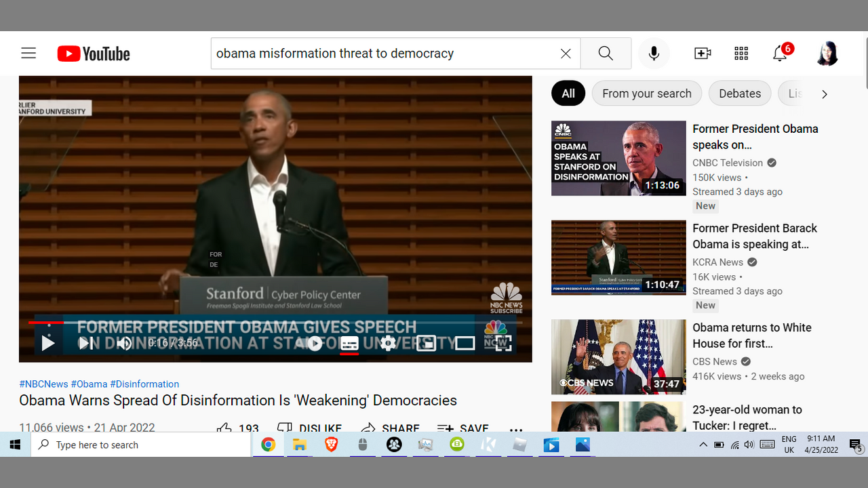Skip to the next video
Screen dimensions: 868x488
[86, 344]
